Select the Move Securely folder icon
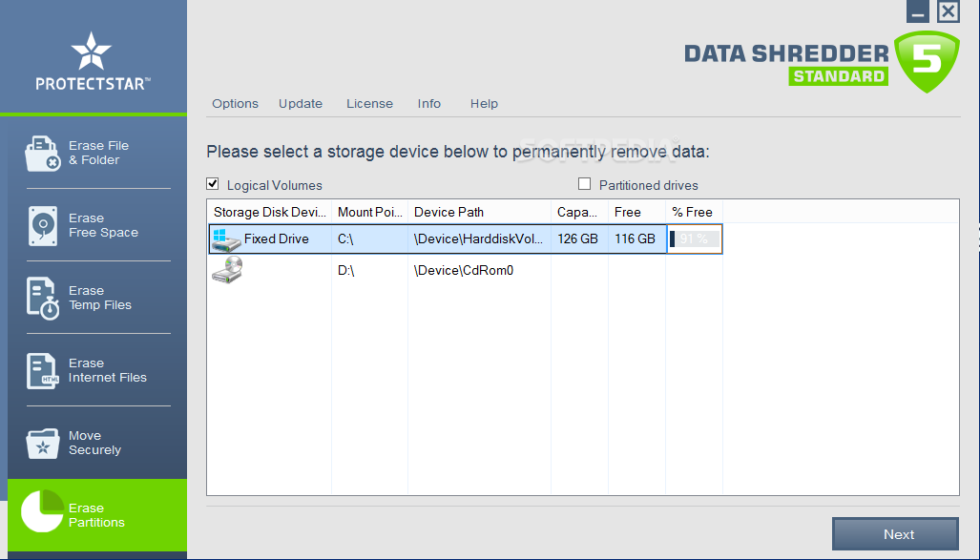This screenshot has width=980, height=560. pos(43,443)
